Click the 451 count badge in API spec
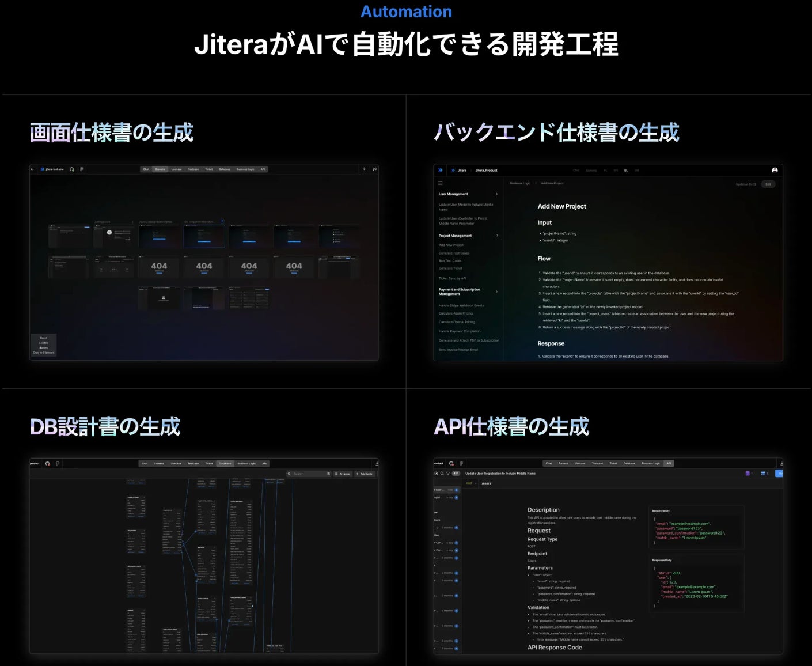812x666 pixels. click(x=456, y=474)
